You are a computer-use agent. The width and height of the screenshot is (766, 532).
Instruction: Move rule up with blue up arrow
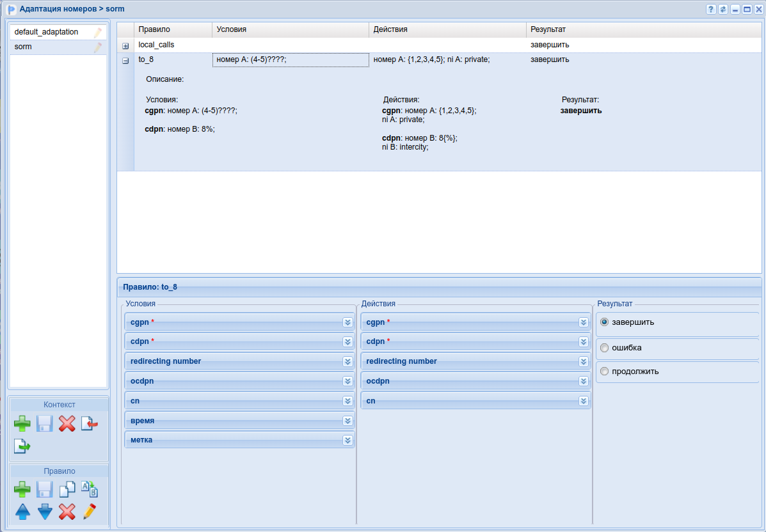click(x=22, y=512)
